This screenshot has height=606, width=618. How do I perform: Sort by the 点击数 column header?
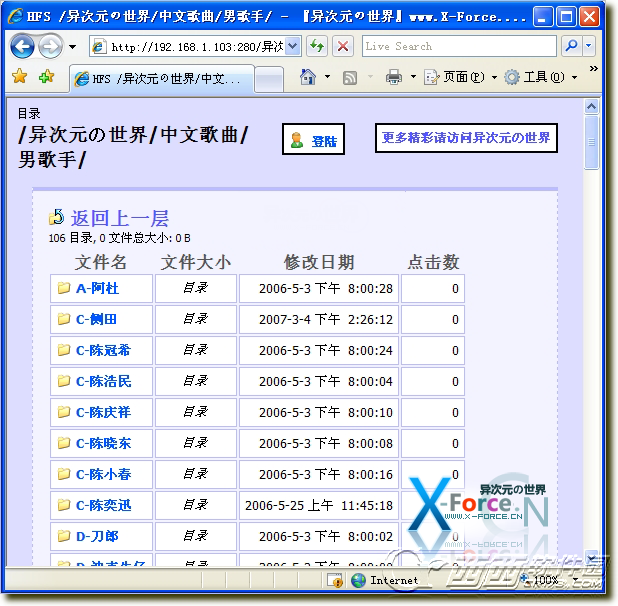pyautogui.click(x=433, y=262)
